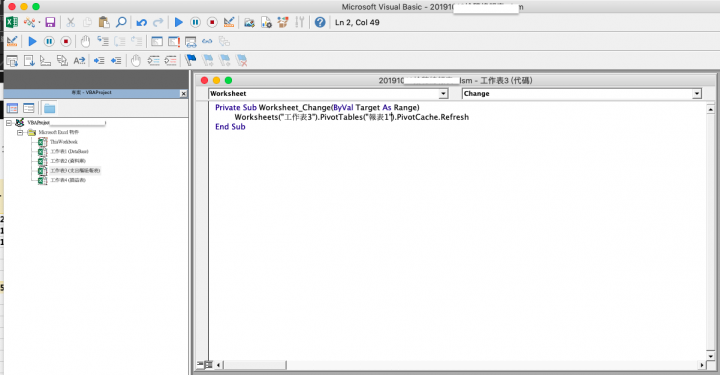Toggle Bookmark with the blue flag
This screenshot has height=375, width=720.
click(191, 60)
